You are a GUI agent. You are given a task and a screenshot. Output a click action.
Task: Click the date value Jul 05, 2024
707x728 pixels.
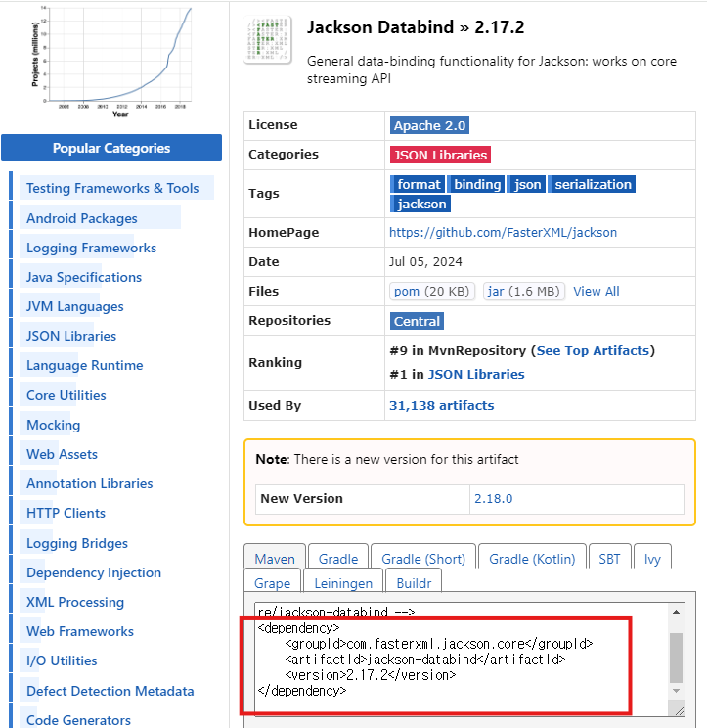click(x=425, y=262)
